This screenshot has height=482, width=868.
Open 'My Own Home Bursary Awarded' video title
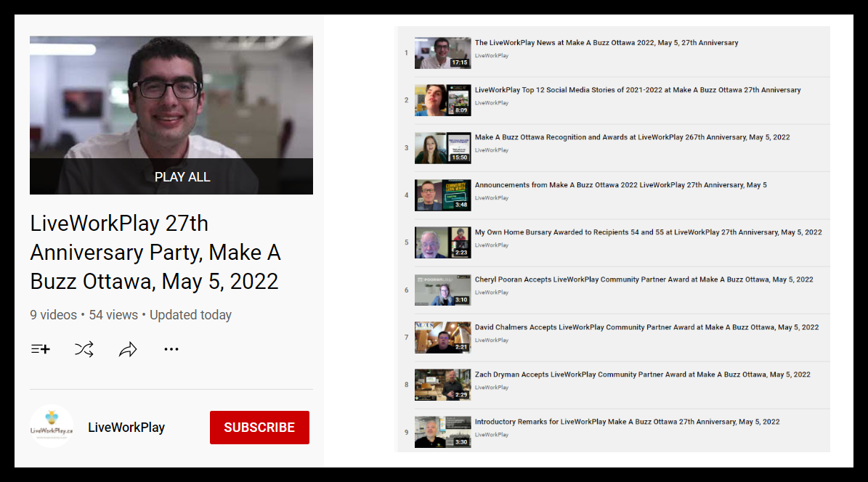click(x=648, y=232)
